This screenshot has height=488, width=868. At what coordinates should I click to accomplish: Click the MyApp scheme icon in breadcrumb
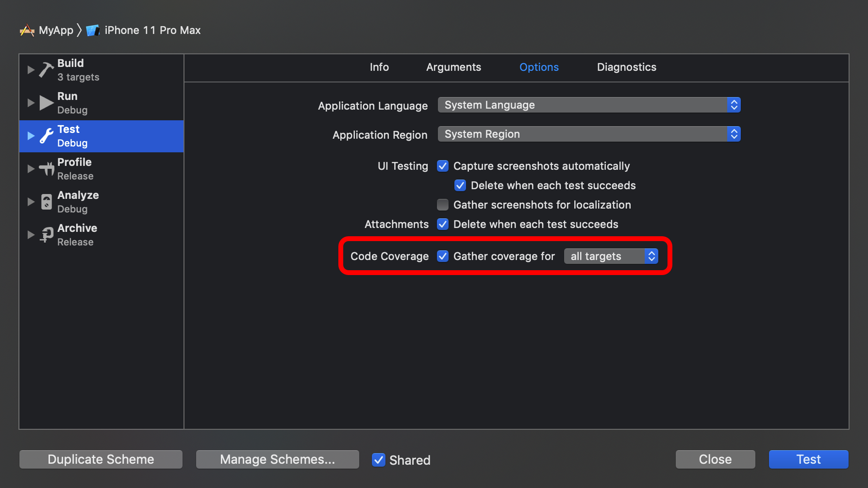click(27, 30)
